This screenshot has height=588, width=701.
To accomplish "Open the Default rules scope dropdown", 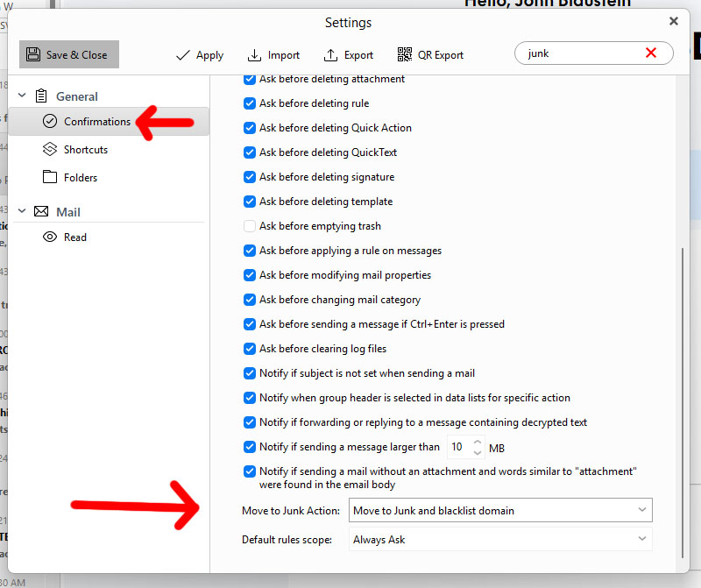I will point(500,540).
